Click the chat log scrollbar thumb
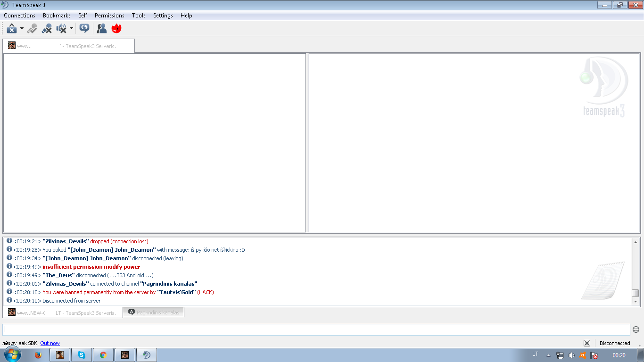 point(636,293)
